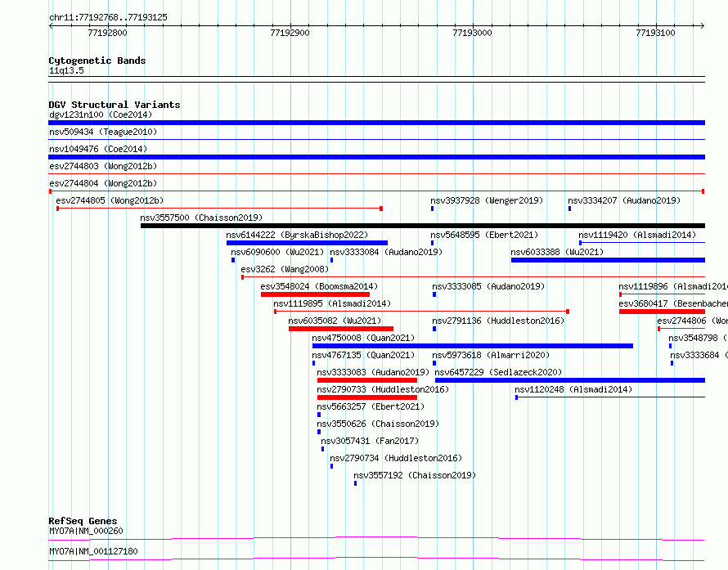Click the nsv3333083 (Audano2019) red bar
The height and width of the screenshot is (570, 728).
[x=367, y=380]
